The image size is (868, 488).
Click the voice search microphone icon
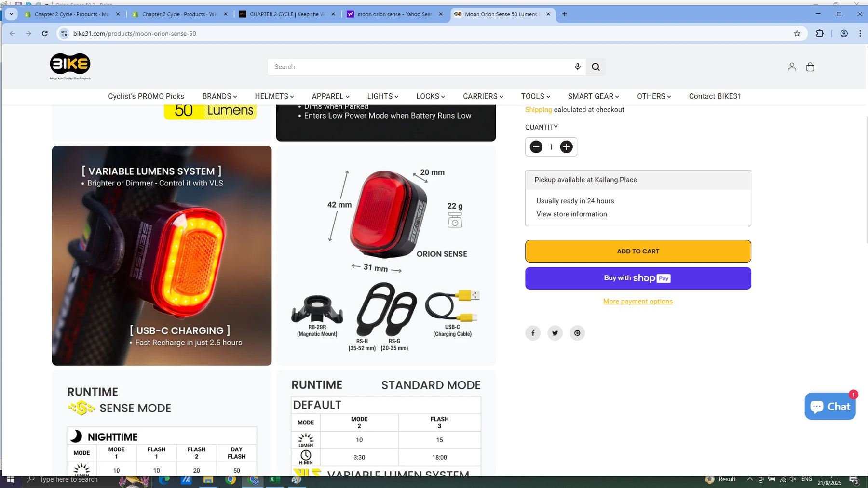[x=577, y=66]
